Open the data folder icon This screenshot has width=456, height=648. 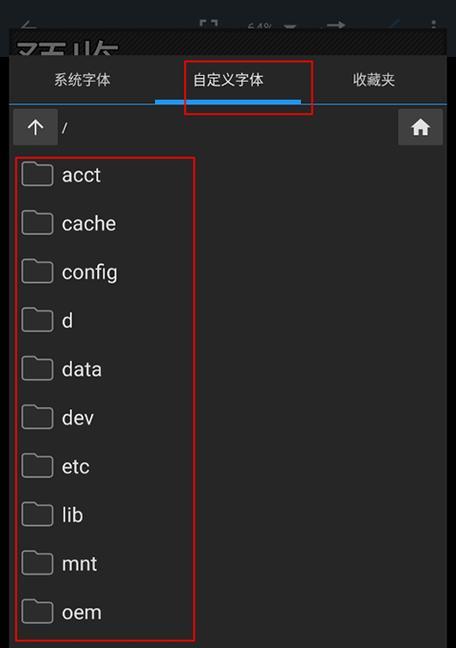pyautogui.click(x=37, y=369)
